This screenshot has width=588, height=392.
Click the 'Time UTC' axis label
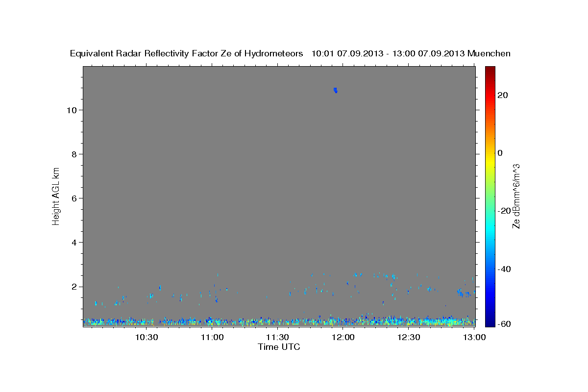[279, 347]
